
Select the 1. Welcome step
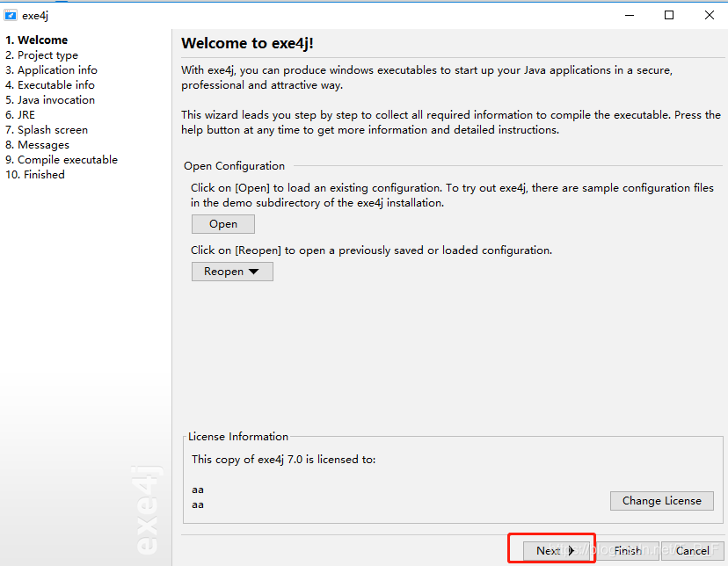[x=37, y=40]
